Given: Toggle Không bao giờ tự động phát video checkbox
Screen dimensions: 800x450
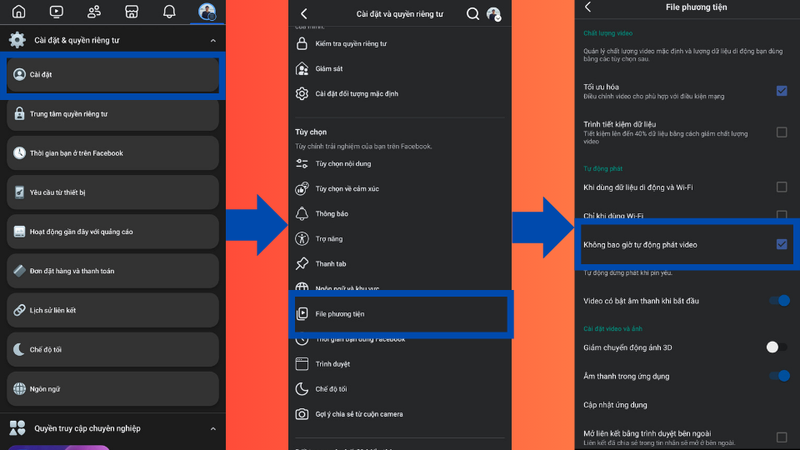Looking at the screenshot, I should click(782, 244).
